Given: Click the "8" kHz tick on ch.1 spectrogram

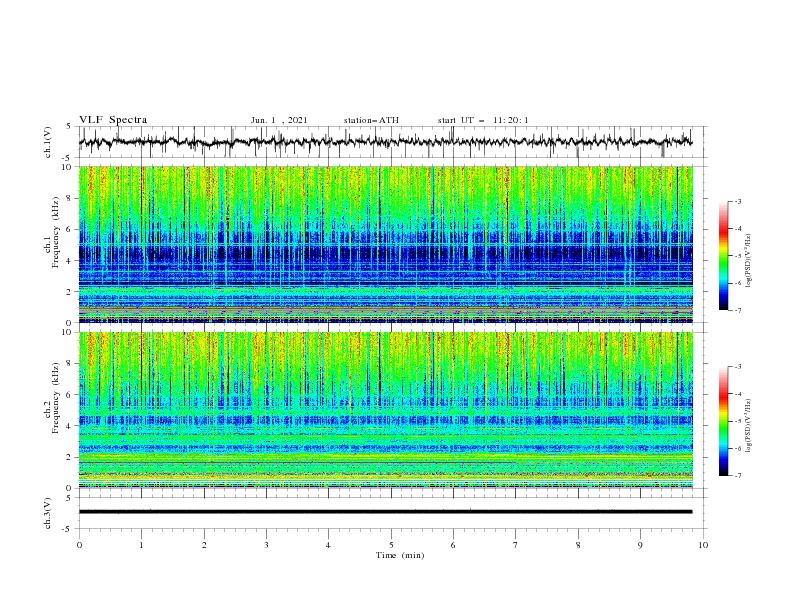Looking at the screenshot, I should tap(70, 198).
